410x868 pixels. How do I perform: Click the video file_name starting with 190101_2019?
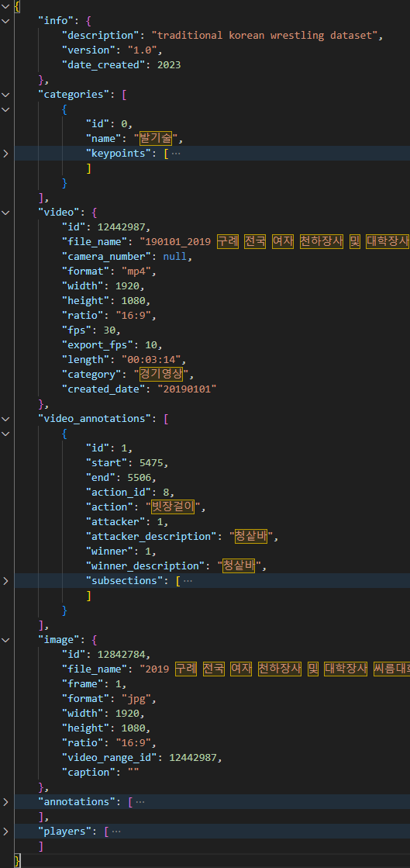(x=274, y=241)
